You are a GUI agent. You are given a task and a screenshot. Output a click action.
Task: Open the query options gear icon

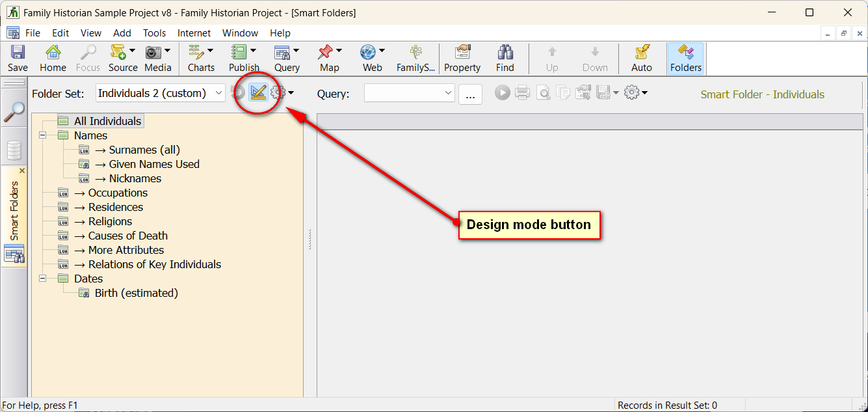(631, 93)
